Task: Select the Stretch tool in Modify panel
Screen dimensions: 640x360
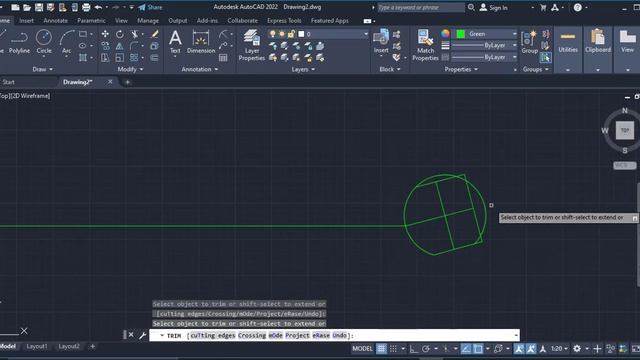Action: click(105, 58)
